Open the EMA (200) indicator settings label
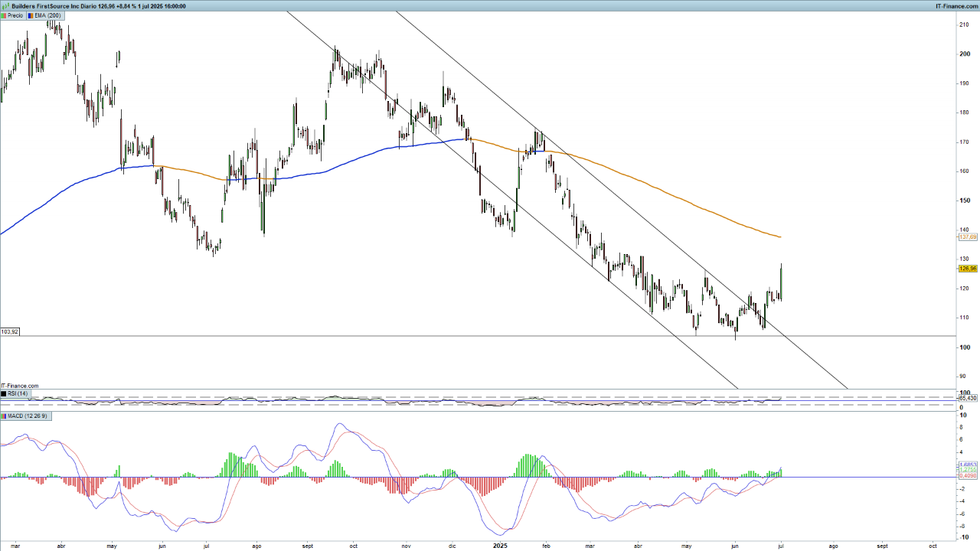 coord(47,15)
